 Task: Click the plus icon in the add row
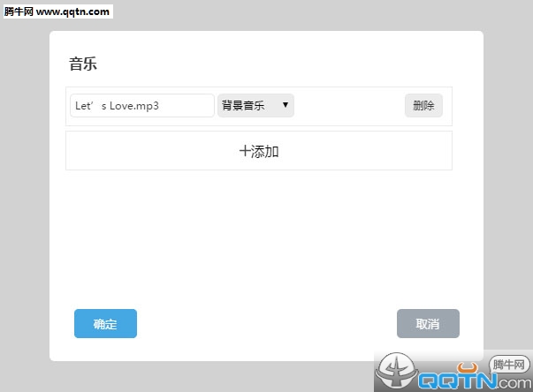pos(245,151)
